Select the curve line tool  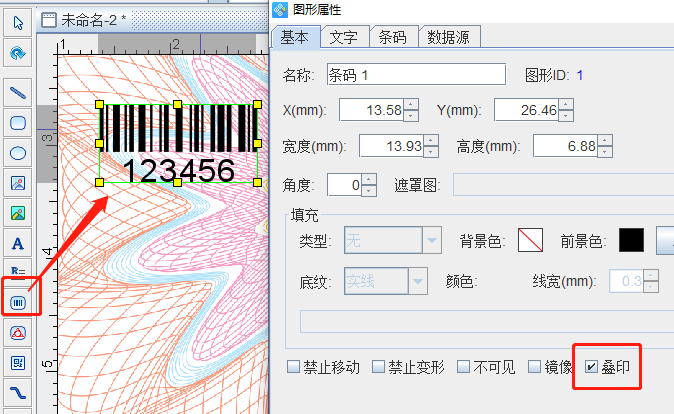tap(17, 391)
